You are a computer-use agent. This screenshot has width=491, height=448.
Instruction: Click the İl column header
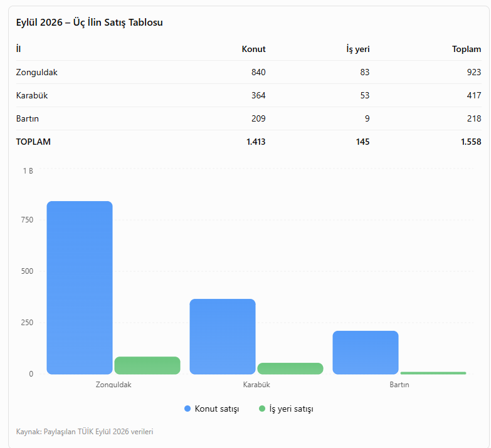pyautogui.click(x=18, y=49)
